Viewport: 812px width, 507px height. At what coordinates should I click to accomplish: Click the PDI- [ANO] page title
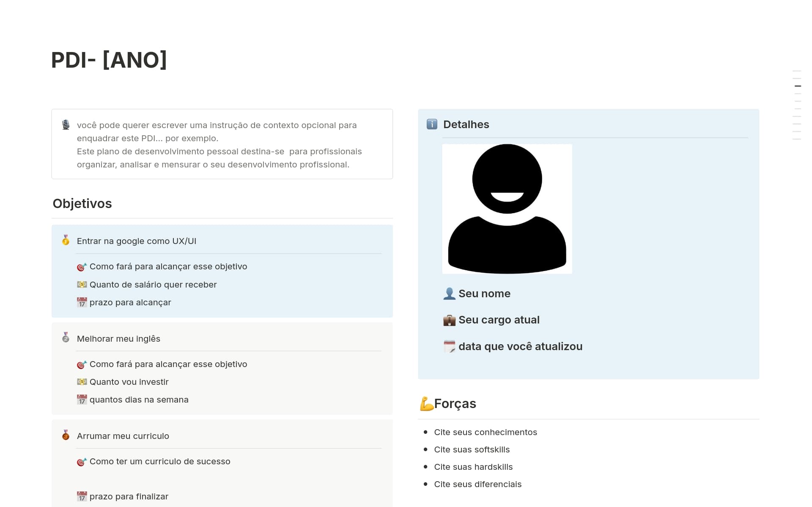point(109,60)
